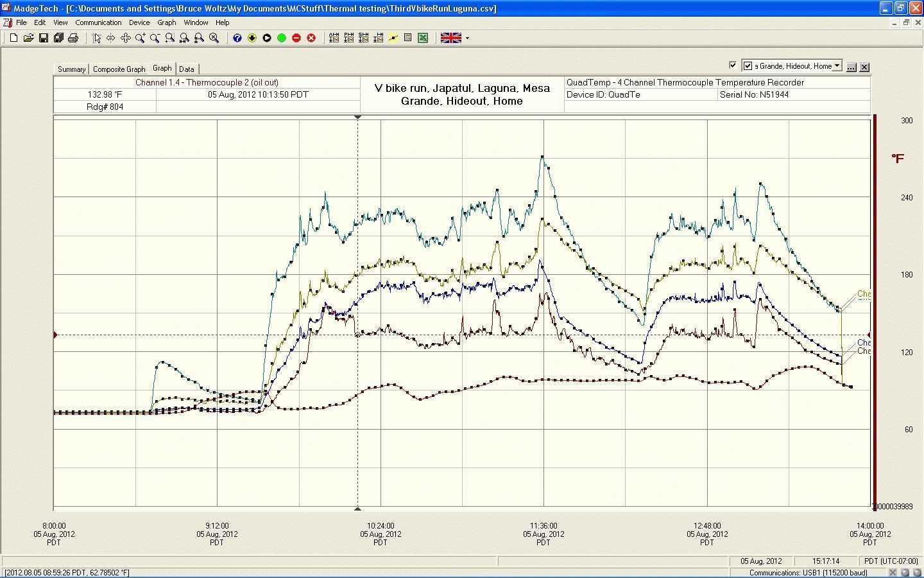This screenshot has height=578, width=924.
Task: Click the cursor marker triangle below the graph
Action: point(357,509)
